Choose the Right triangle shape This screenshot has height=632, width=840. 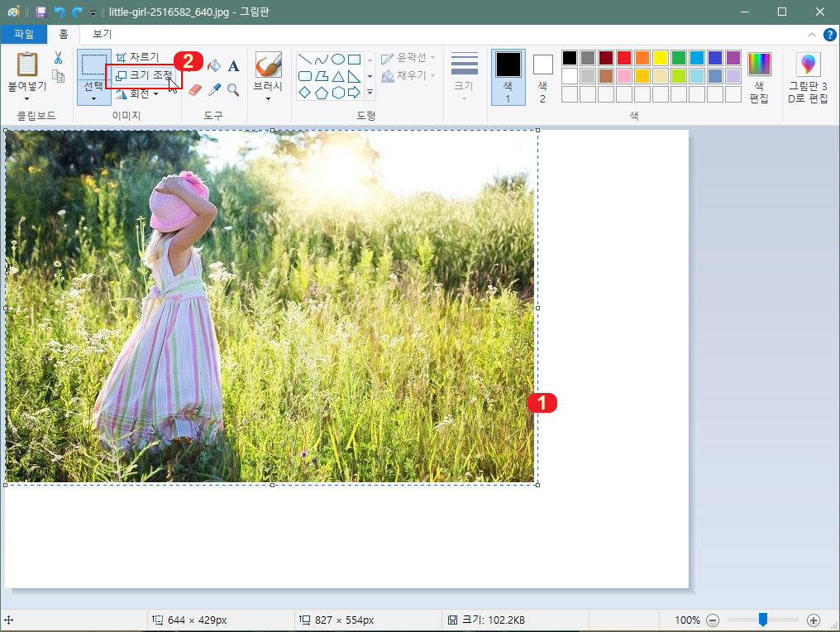click(354, 76)
